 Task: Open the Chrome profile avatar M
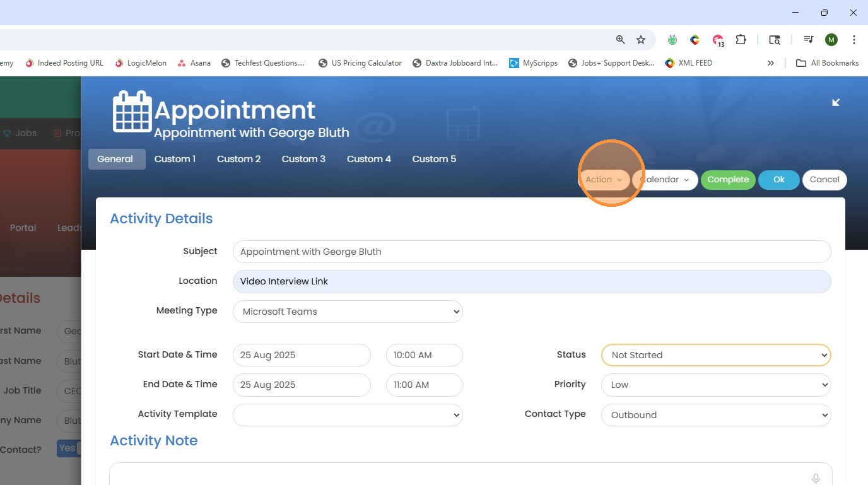point(831,40)
